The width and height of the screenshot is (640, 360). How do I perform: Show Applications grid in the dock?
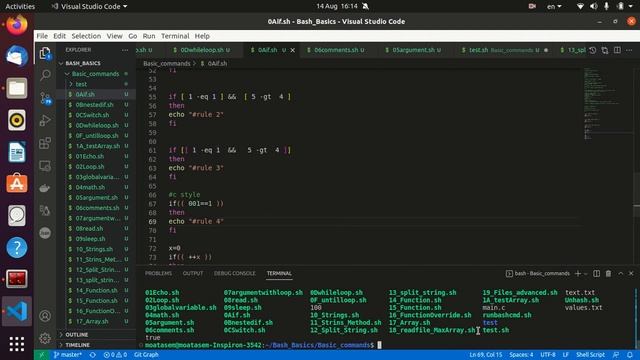pos(17,344)
